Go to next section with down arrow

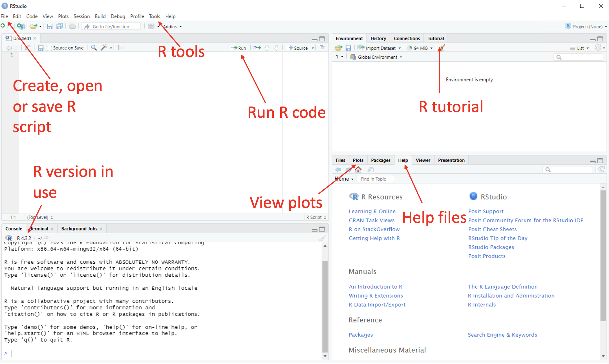tap(277, 48)
